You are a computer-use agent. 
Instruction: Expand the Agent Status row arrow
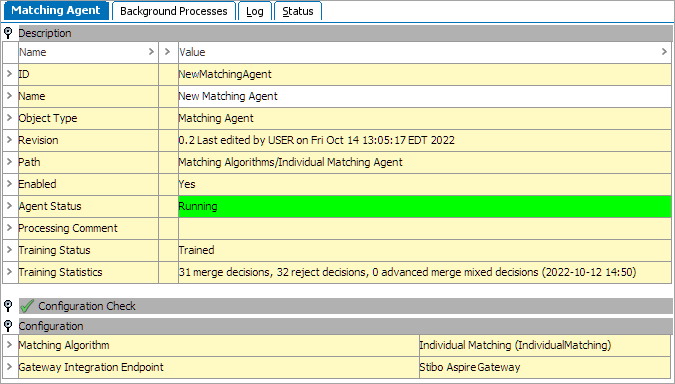tap(9, 205)
